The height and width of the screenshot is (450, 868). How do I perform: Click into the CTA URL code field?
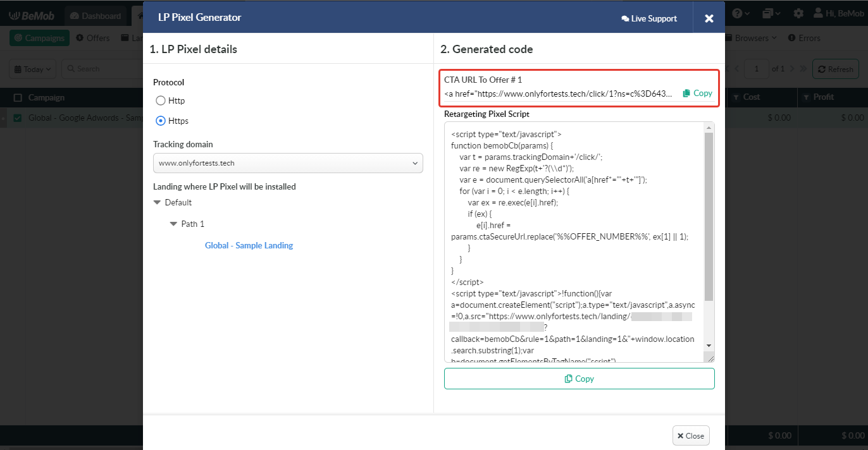[559, 94]
